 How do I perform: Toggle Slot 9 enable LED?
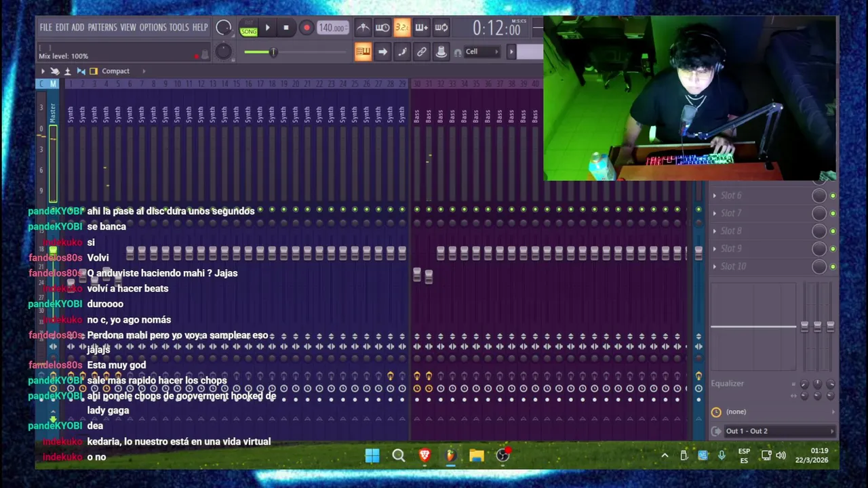click(833, 249)
